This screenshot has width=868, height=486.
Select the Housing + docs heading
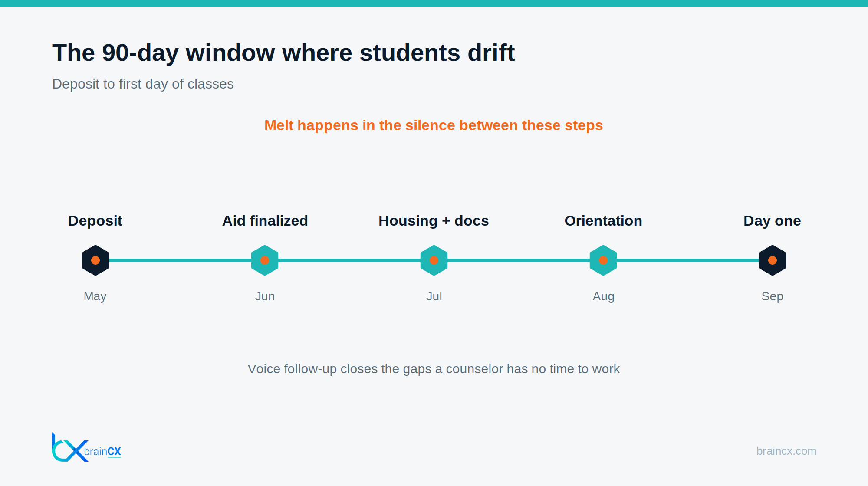pos(434,221)
